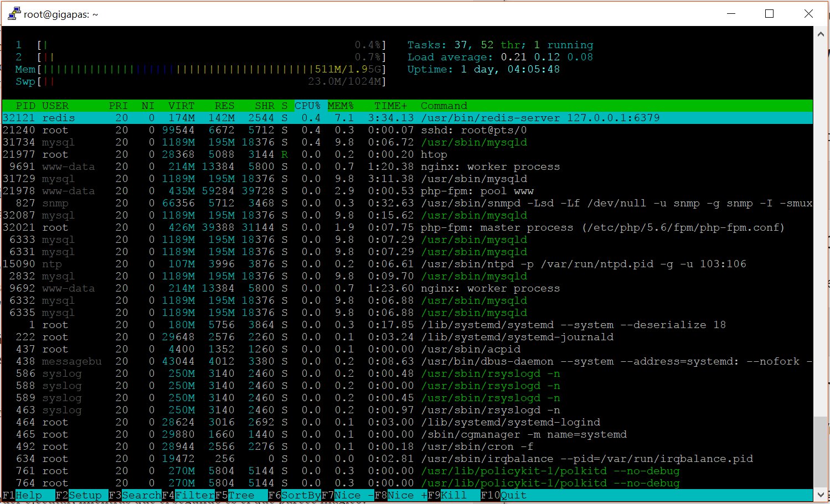This screenshot has height=504, width=830.
Task: Sort by the MEM% column header
Action: [341, 106]
